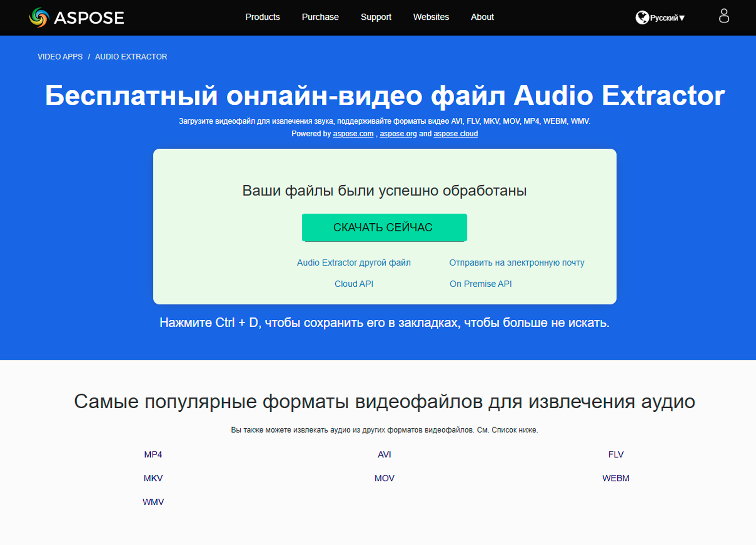Open the Purchase menu
The width and height of the screenshot is (756, 545).
(x=320, y=17)
